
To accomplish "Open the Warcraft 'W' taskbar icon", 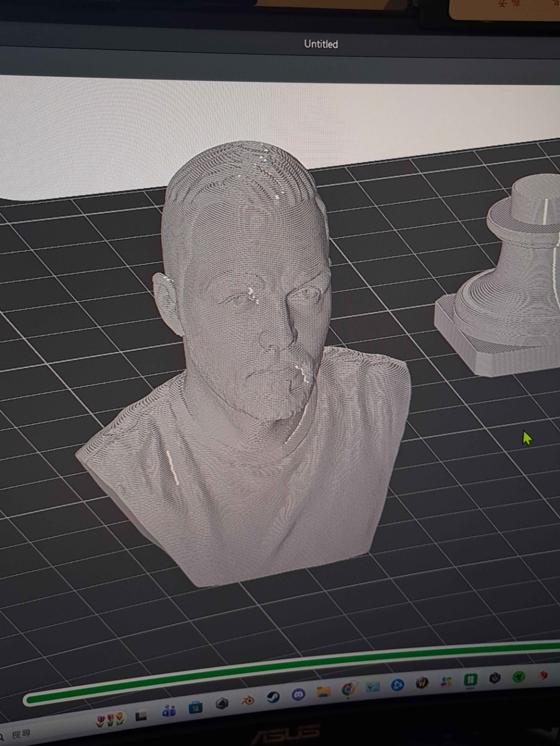I will tap(422, 683).
